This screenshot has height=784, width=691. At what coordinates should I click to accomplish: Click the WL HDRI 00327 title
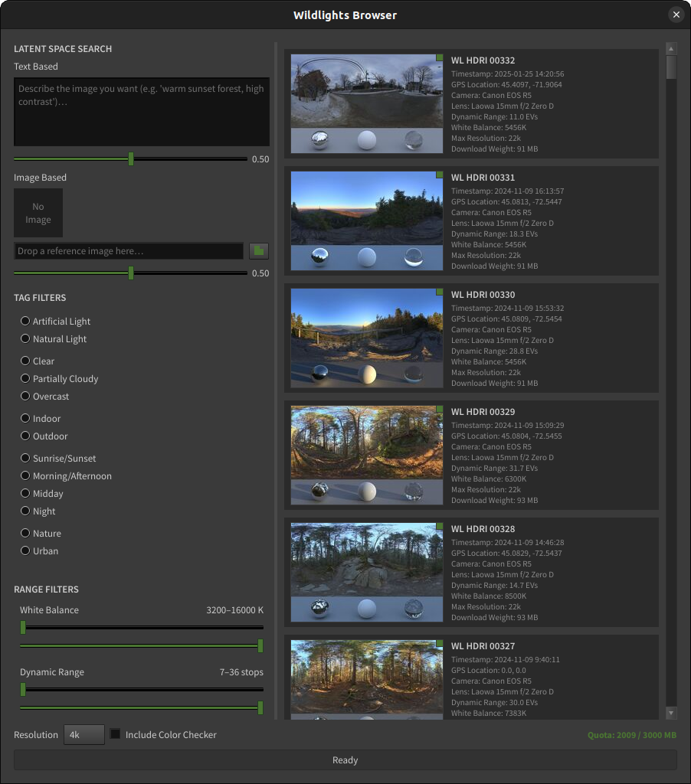click(x=483, y=646)
